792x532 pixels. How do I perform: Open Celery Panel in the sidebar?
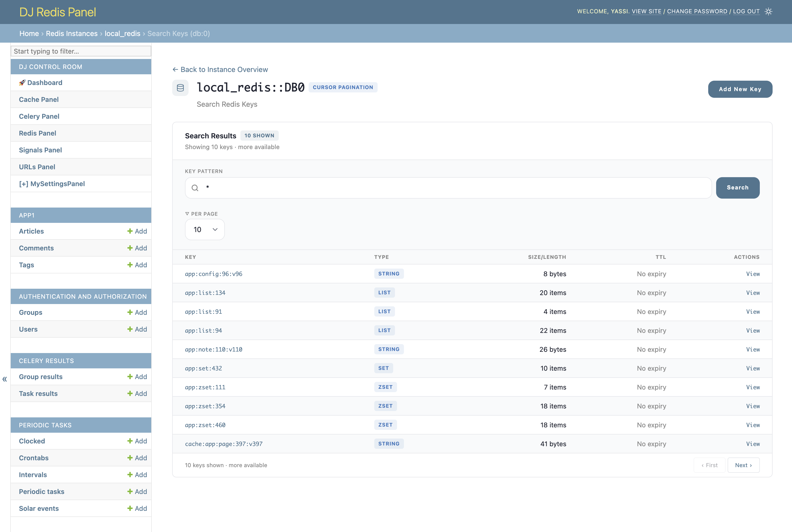(x=39, y=116)
